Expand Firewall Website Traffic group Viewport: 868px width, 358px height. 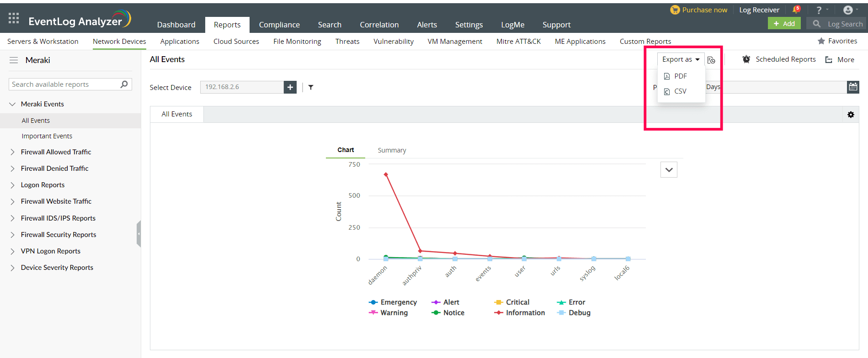point(12,201)
